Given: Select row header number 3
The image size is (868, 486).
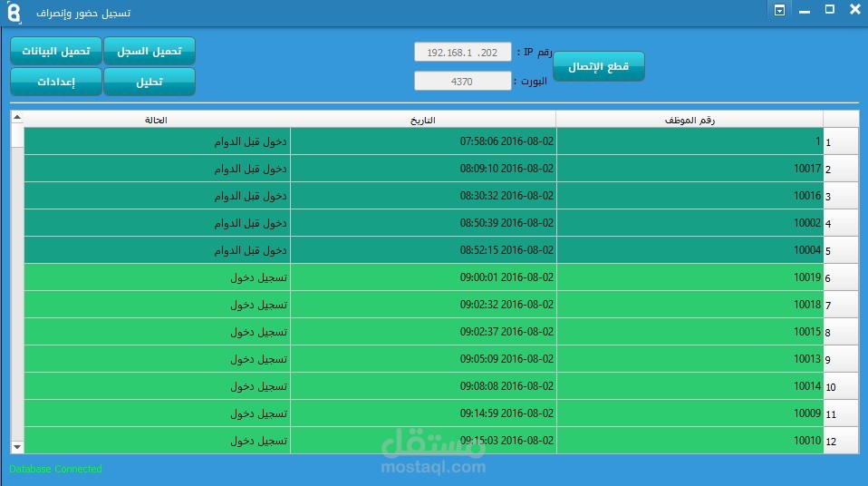Looking at the screenshot, I should (x=841, y=196).
